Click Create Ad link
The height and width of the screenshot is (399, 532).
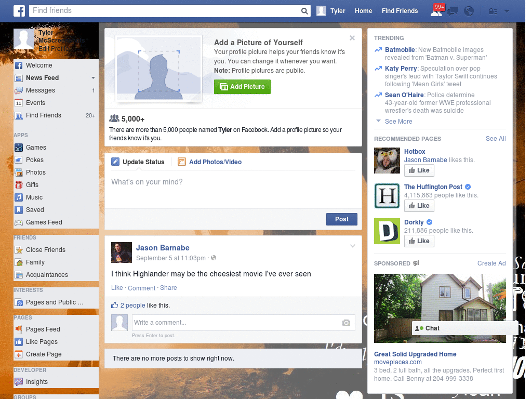click(x=491, y=263)
